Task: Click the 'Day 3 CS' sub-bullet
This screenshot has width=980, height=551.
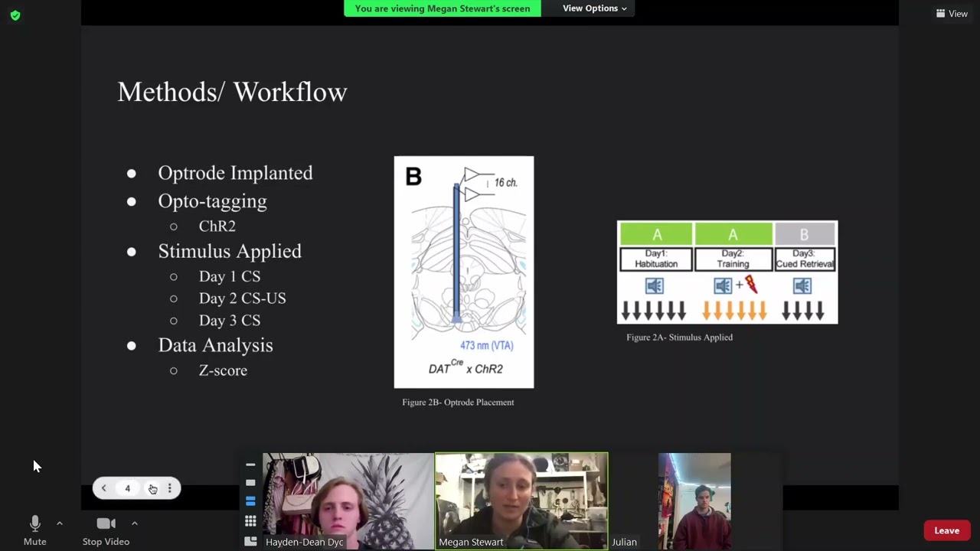Action: (x=230, y=321)
